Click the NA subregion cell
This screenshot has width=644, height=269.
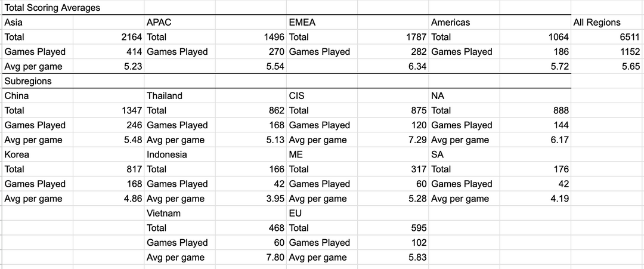click(x=438, y=95)
